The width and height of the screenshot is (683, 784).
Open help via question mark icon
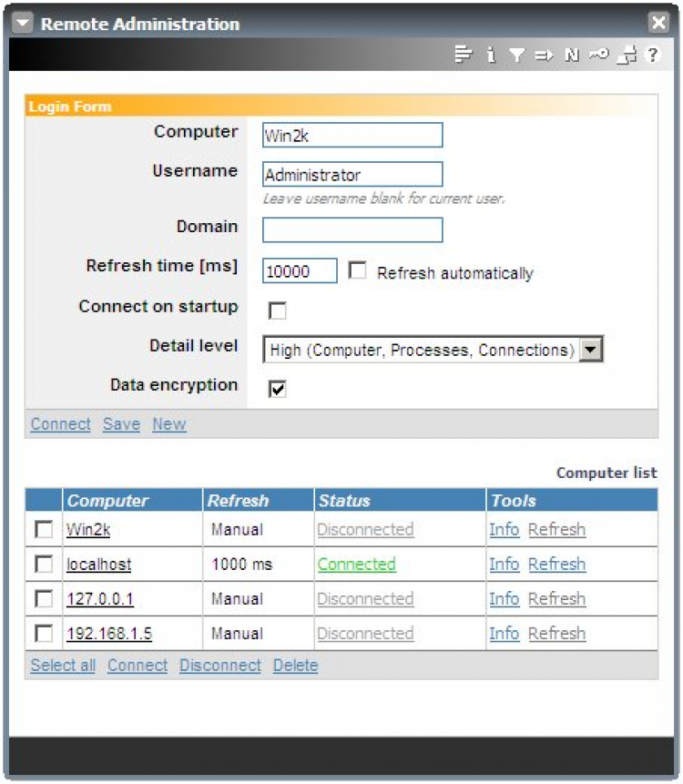click(653, 54)
